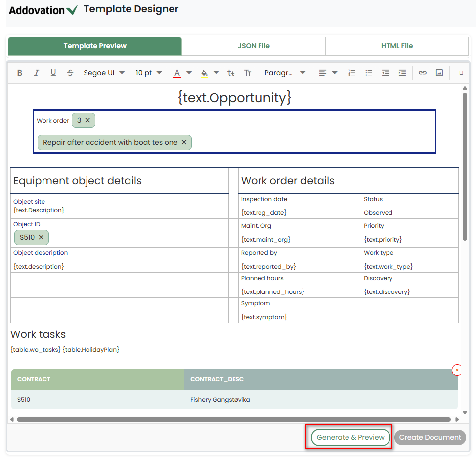
Task: Toggle bold formatting in the toolbar
Action: tap(20, 73)
